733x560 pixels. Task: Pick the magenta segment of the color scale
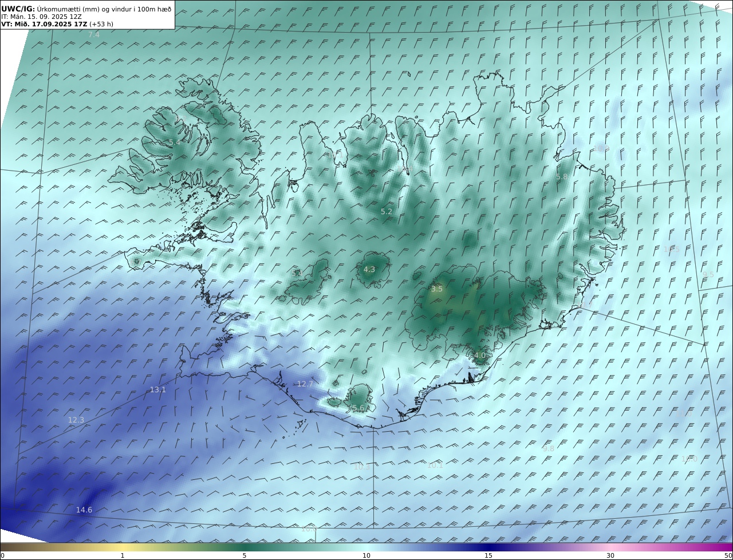[x=716, y=547]
